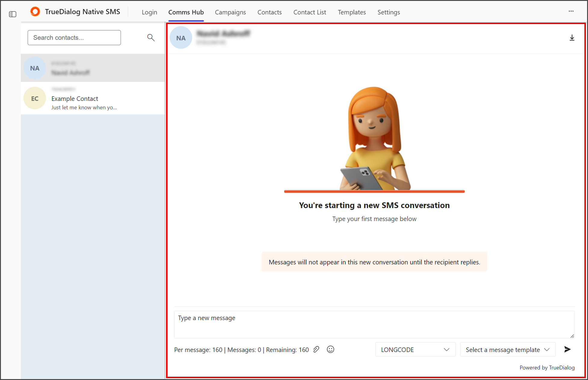This screenshot has height=380, width=588.
Task: Click the Type a new message box
Action: pyautogui.click(x=374, y=325)
